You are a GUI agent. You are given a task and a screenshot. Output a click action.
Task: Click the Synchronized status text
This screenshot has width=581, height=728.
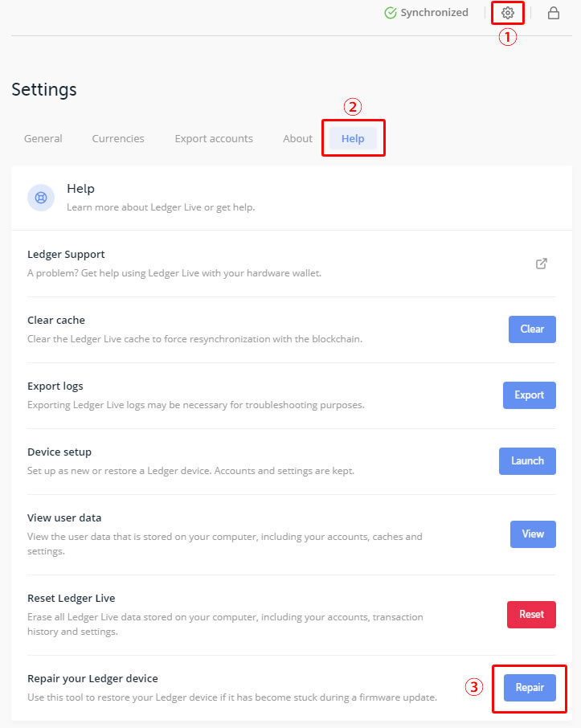[x=434, y=13]
